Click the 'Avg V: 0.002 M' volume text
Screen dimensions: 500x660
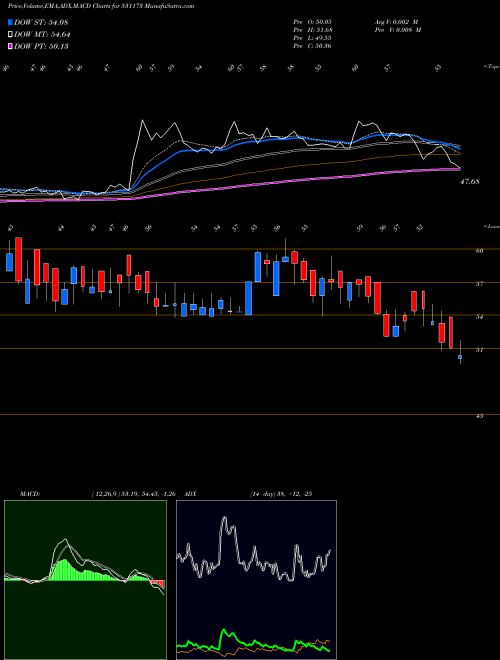(397, 22)
